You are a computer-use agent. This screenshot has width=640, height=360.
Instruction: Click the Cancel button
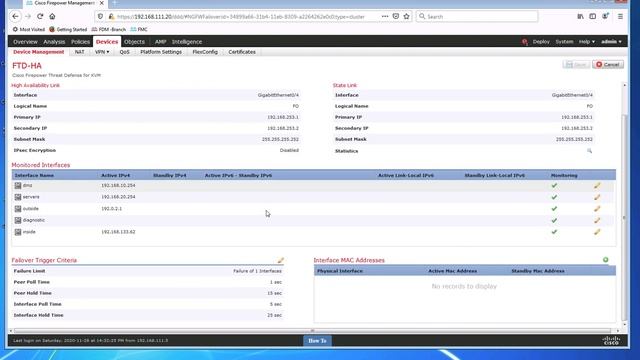click(608, 64)
